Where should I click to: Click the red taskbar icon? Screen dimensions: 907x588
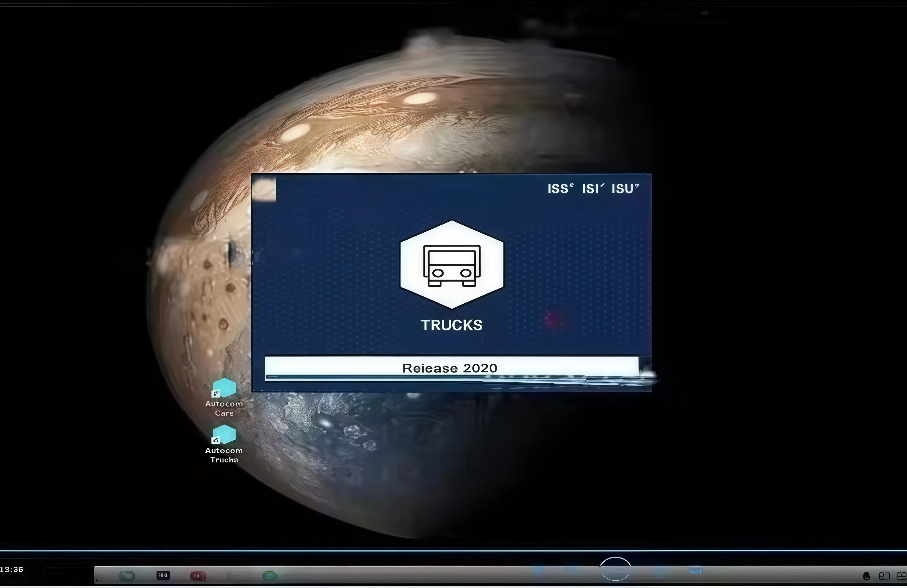point(198,576)
